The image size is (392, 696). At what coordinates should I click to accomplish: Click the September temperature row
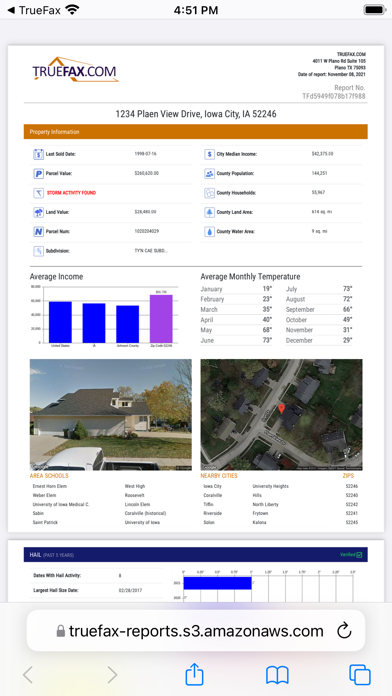[x=319, y=309]
